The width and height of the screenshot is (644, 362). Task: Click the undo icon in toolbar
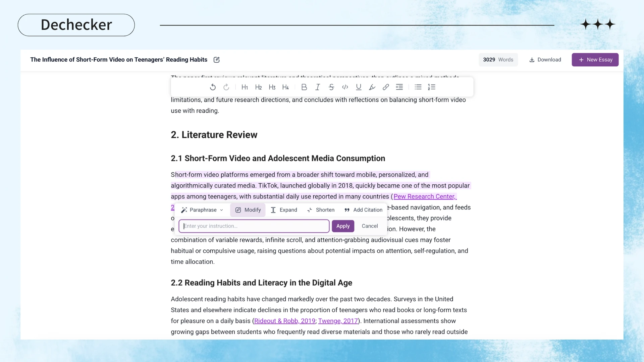pos(213,87)
